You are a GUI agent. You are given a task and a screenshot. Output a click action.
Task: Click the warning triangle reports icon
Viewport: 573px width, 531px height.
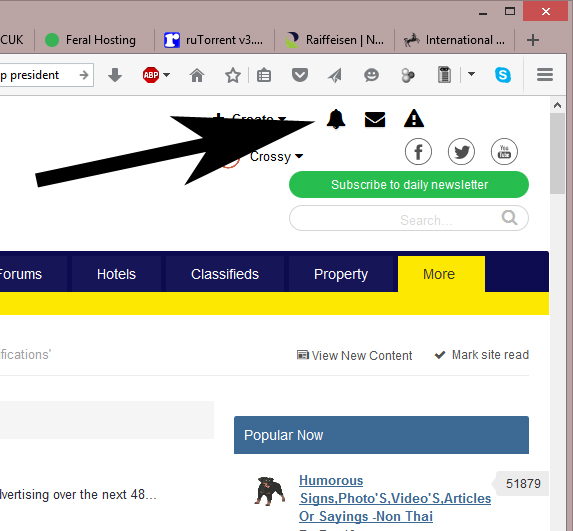pos(414,118)
